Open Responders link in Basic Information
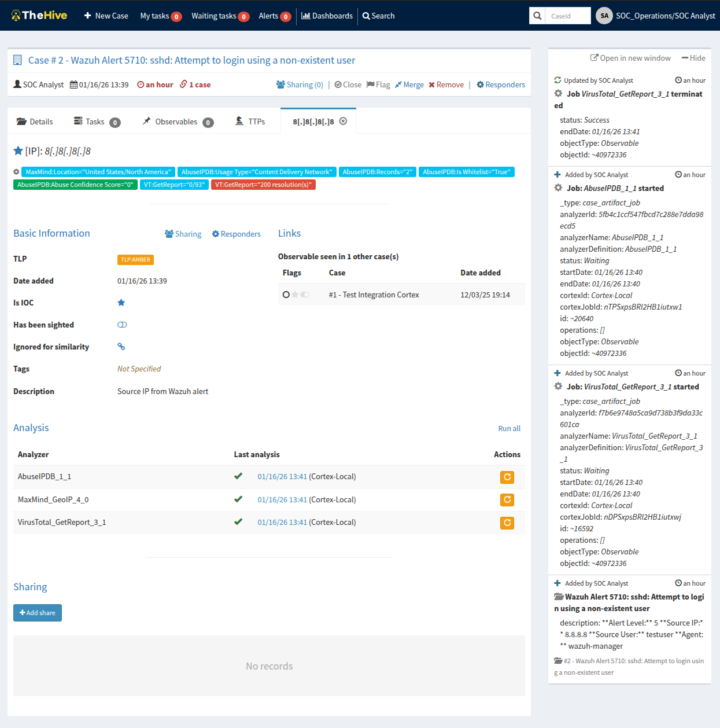The height and width of the screenshot is (728, 720). 237,234
